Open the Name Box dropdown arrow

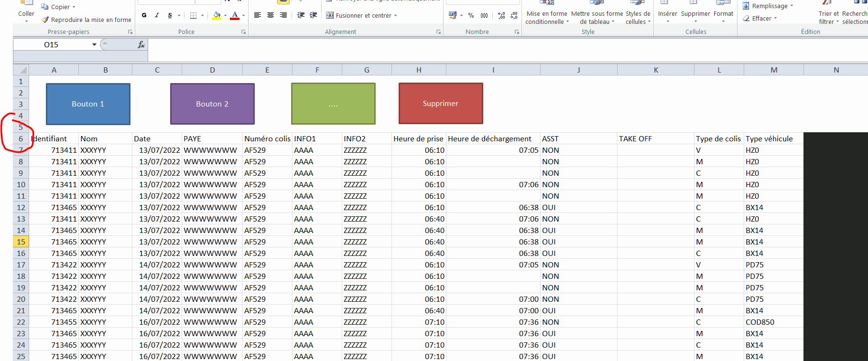pos(94,44)
